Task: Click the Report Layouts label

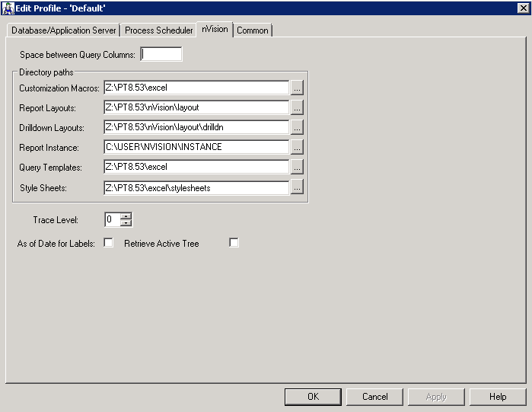Action: (47, 108)
